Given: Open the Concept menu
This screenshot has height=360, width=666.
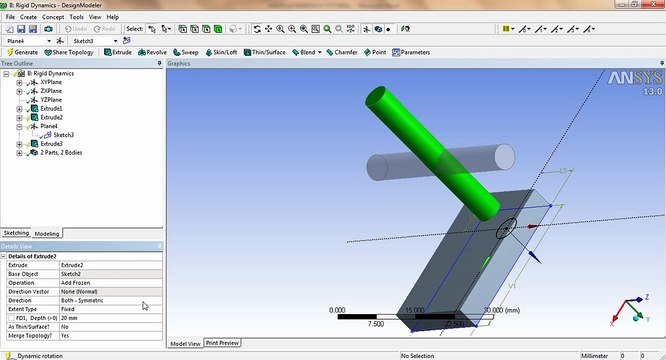Looking at the screenshot, I should (53, 17).
